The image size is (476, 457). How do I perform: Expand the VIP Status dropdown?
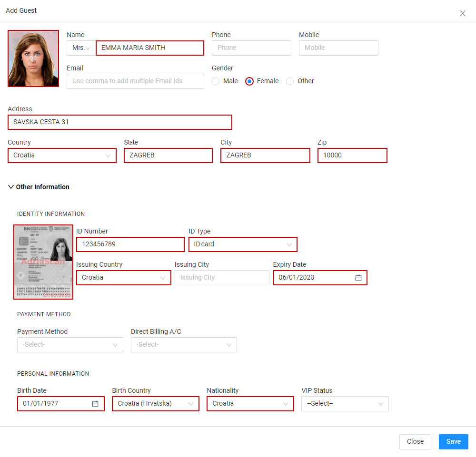click(345, 404)
